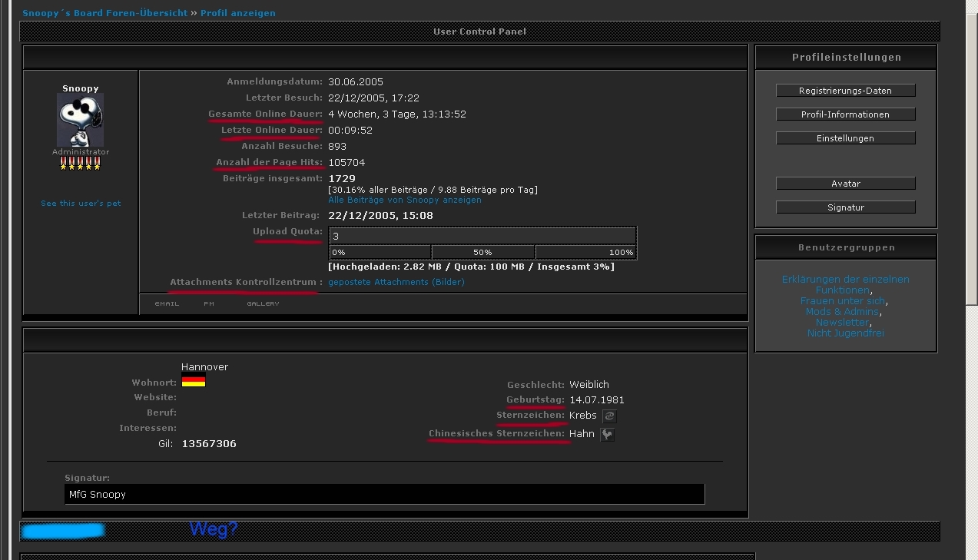This screenshot has width=978, height=560.
Task: Click the PM private message button
Action: [x=209, y=304]
